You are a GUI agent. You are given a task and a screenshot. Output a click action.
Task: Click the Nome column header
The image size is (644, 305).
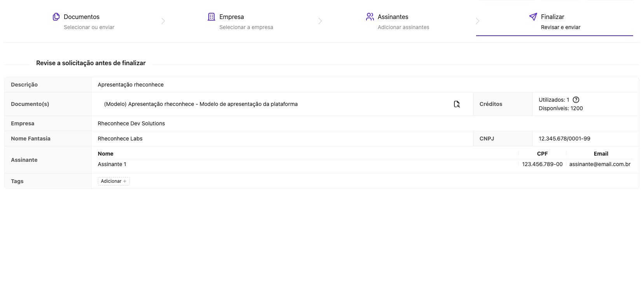pos(106,154)
